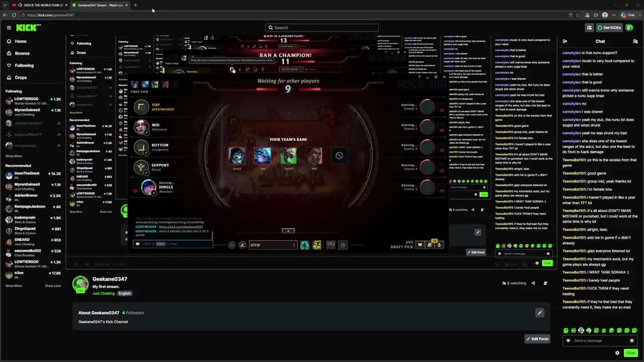Switch to the SHOCK THE WORLD FUNK tab
644x362 pixels.
pos(40,5)
